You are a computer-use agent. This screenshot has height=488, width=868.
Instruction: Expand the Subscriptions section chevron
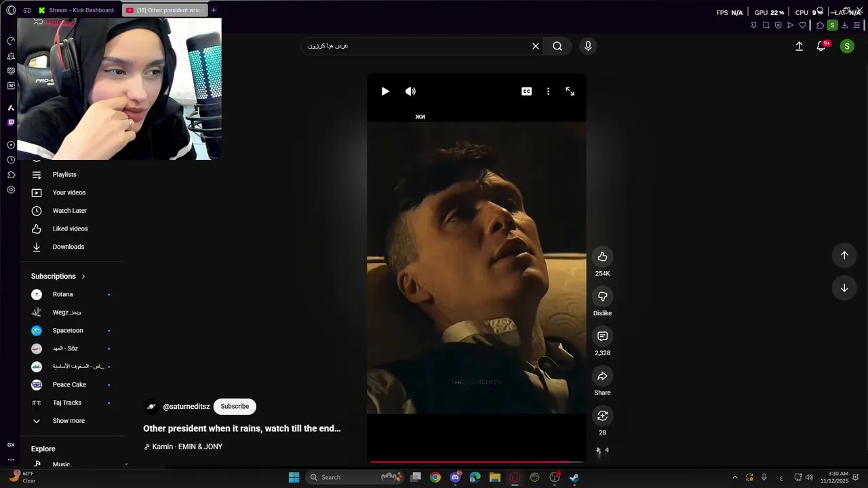(83, 277)
